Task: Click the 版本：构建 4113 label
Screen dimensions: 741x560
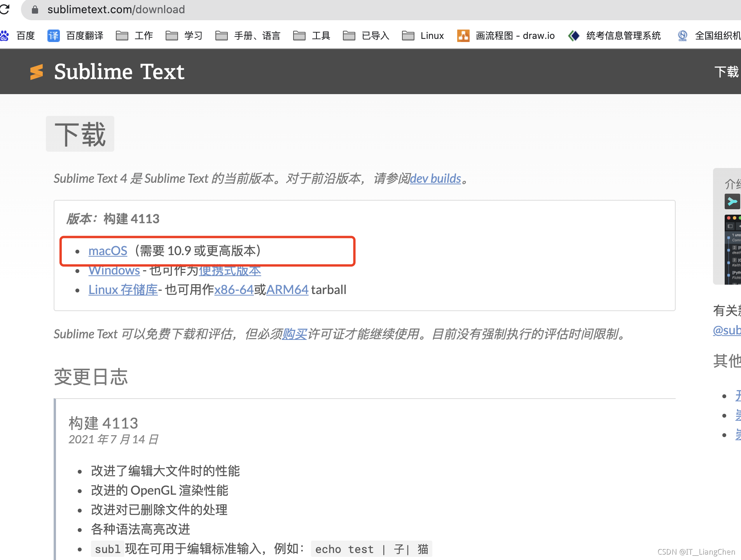Action: [x=113, y=219]
